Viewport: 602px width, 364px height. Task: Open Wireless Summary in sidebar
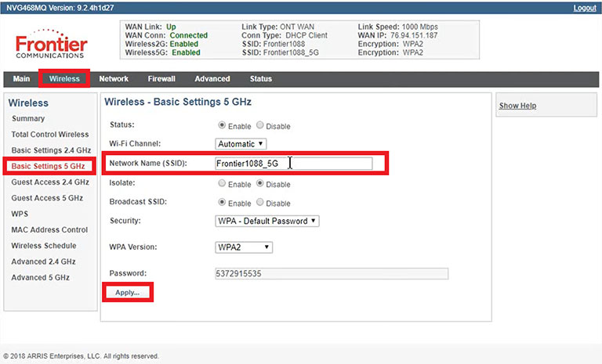tap(28, 118)
